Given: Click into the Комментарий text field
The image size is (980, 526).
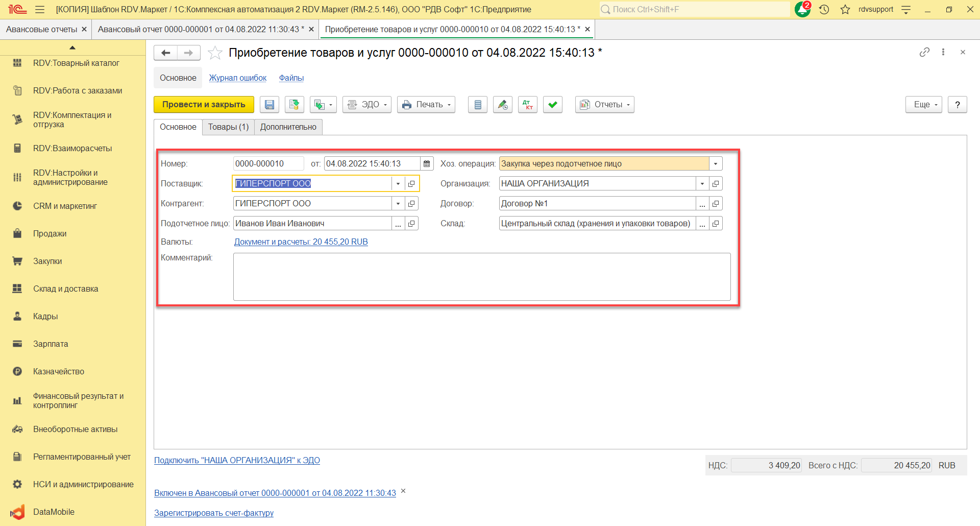Looking at the screenshot, I should (481, 277).
